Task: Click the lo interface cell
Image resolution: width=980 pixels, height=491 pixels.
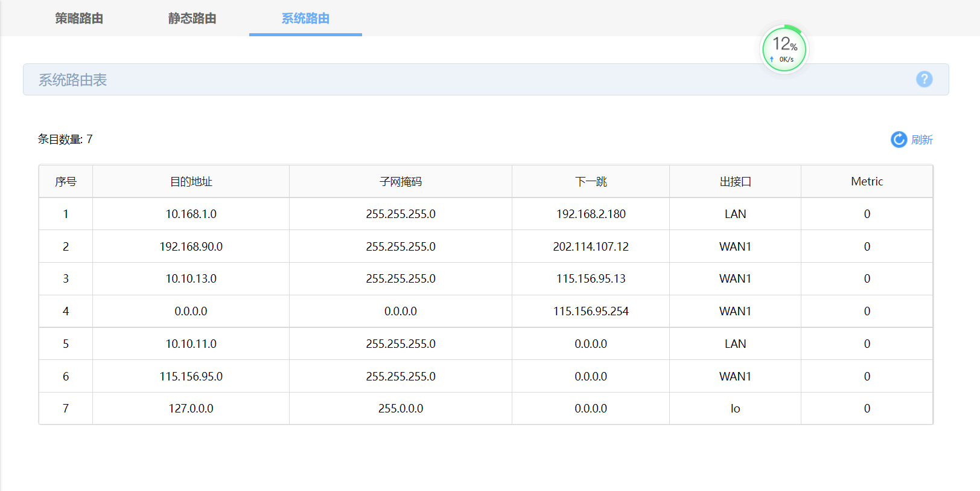Action: [x=735, y=408]
